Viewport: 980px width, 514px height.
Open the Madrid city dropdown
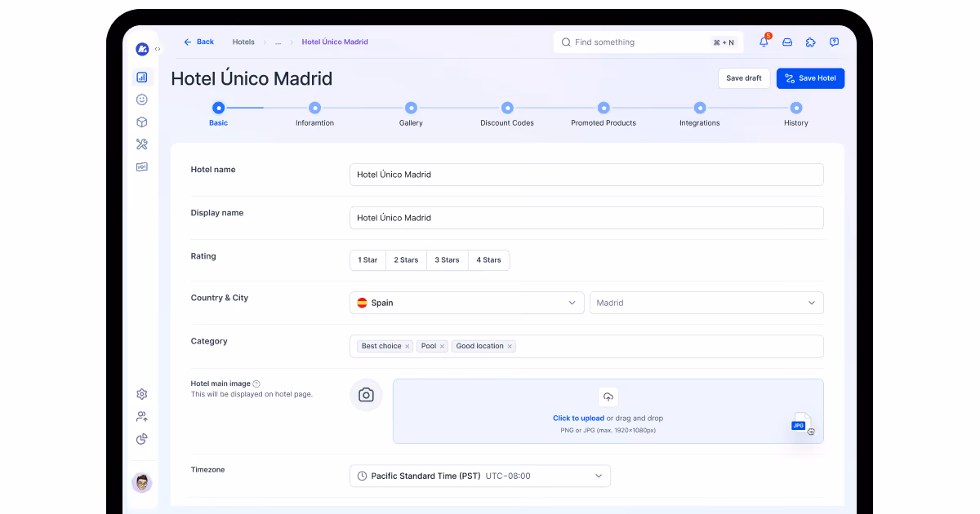click(706, 303)
